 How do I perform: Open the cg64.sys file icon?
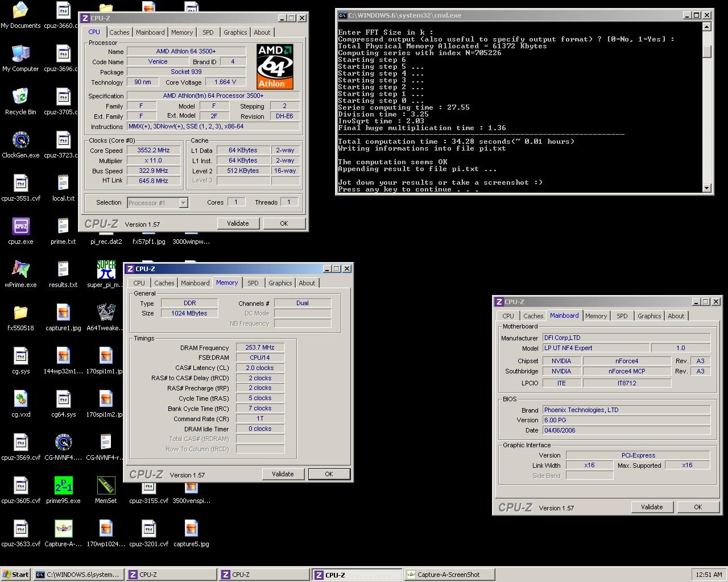(63, 404)
